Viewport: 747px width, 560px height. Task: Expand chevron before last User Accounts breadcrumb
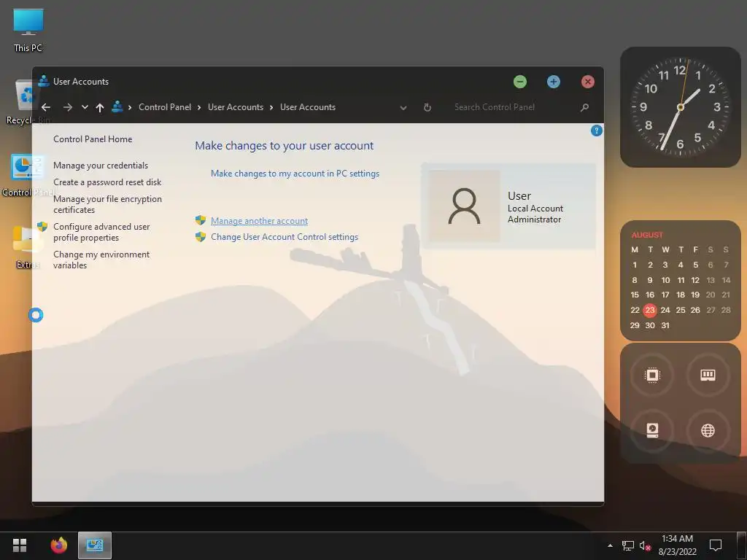(x=271, y=108)
